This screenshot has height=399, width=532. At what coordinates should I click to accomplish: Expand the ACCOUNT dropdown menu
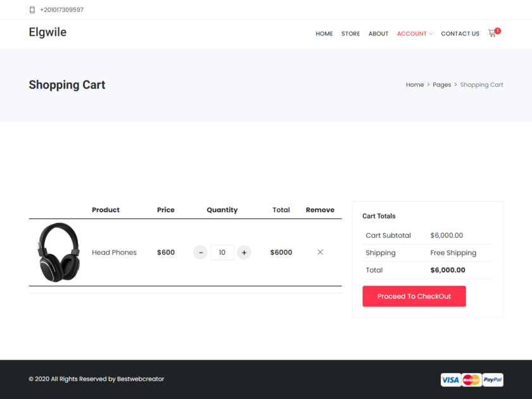[412, 34]
